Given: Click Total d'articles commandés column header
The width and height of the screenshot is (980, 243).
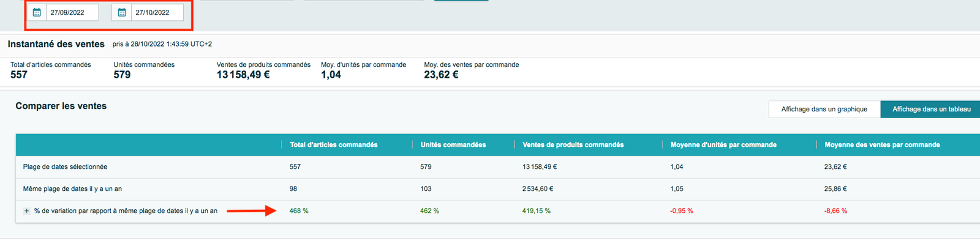Looking at the screenshot, I should tap(334, 144).
